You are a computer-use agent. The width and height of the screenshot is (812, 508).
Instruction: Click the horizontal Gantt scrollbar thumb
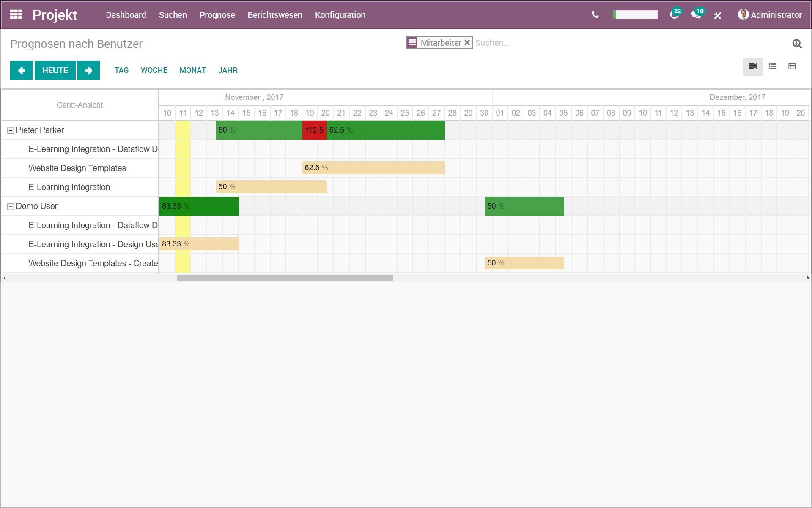[x=285, y=278]
